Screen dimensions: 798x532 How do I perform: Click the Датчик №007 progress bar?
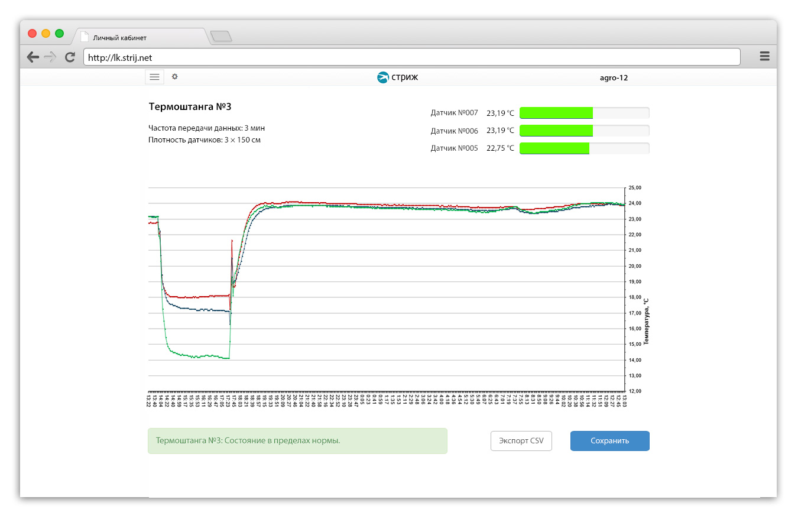(585, 113)
